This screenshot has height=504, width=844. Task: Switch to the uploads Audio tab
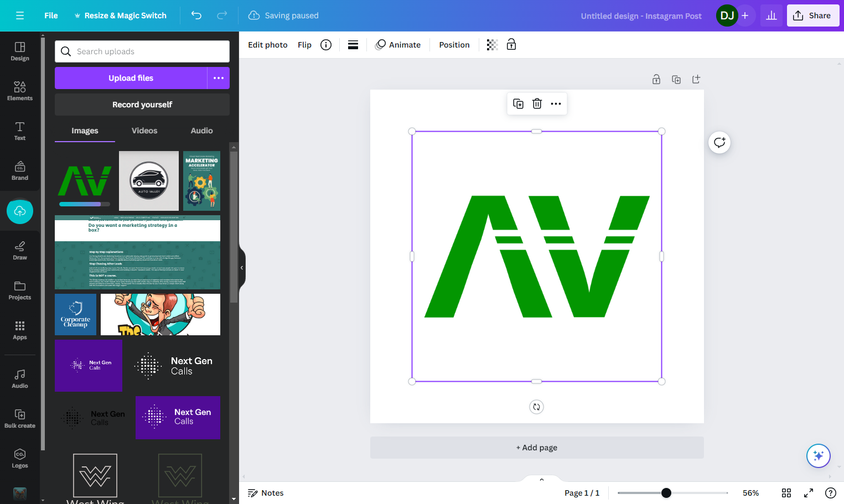tap(201, 131)
